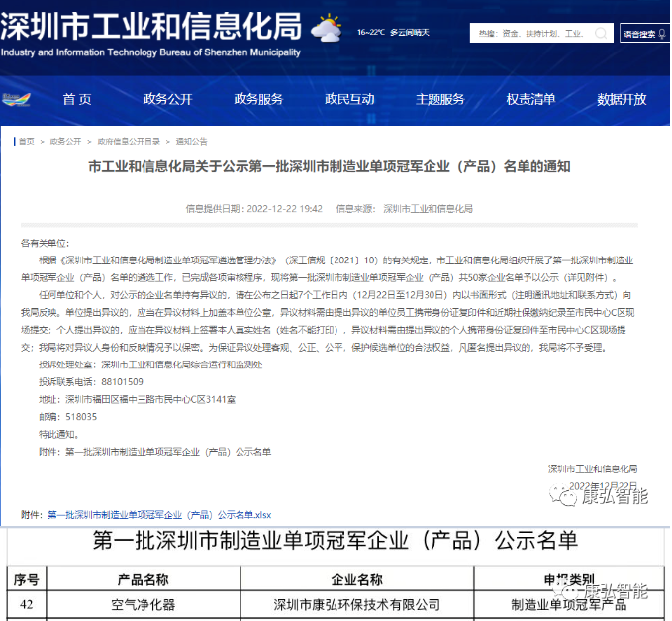Open the 权责清单 navigation menu

[531, 99]
